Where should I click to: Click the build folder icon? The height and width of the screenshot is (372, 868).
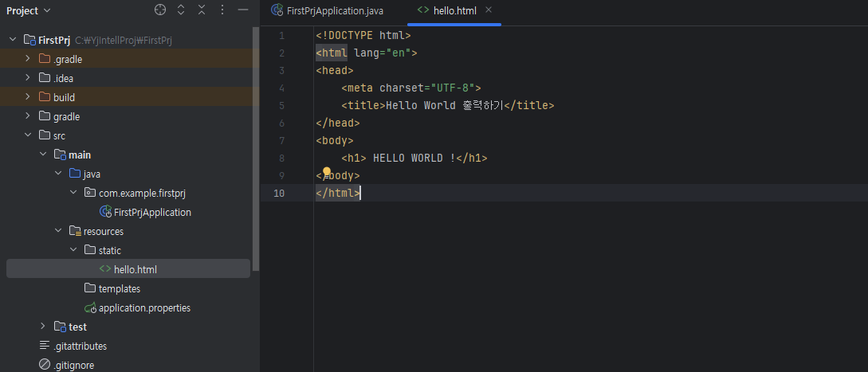[x=45, y=97]
